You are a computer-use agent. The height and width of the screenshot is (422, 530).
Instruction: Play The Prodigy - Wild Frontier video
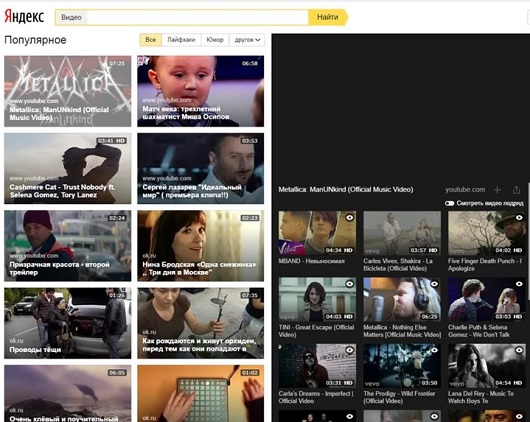coord(402,366)
